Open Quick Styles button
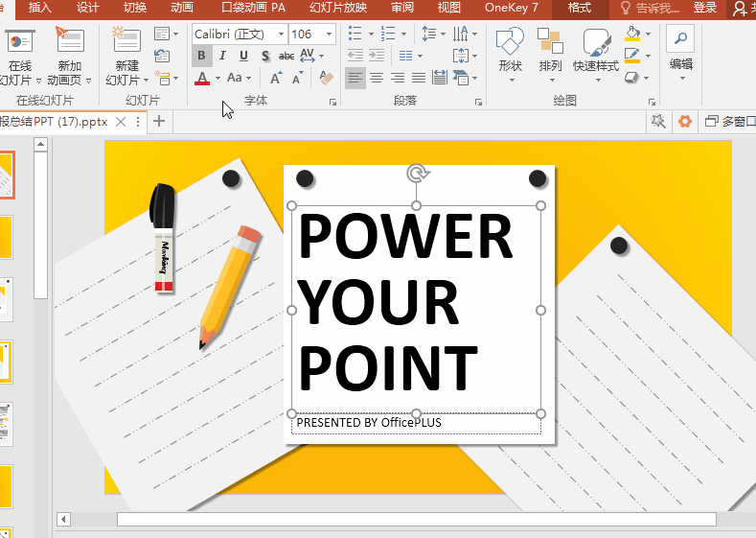The height and width of the screenshot is (538, 756). (x=596, y=55)
